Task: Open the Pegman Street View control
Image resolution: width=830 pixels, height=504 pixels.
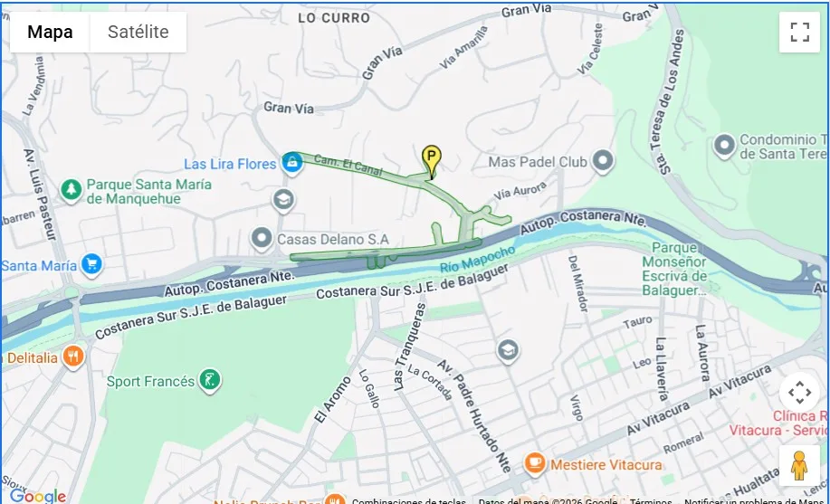Action: point(799,466)
